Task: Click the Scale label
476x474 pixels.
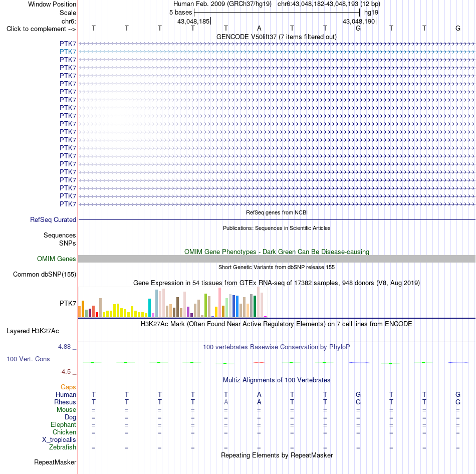Action: pyautogui.click(x=68, y=13)
